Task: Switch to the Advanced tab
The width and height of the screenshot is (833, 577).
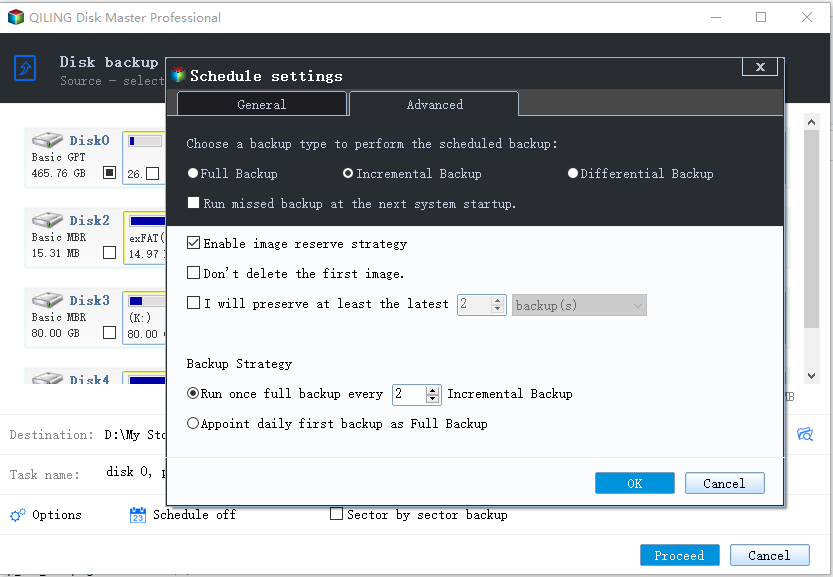Action: [x=434, y=104]
